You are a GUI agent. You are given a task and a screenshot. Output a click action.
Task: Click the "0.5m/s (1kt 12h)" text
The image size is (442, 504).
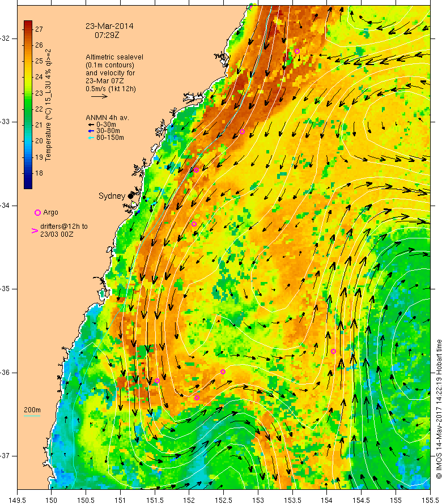coord(110,89)
